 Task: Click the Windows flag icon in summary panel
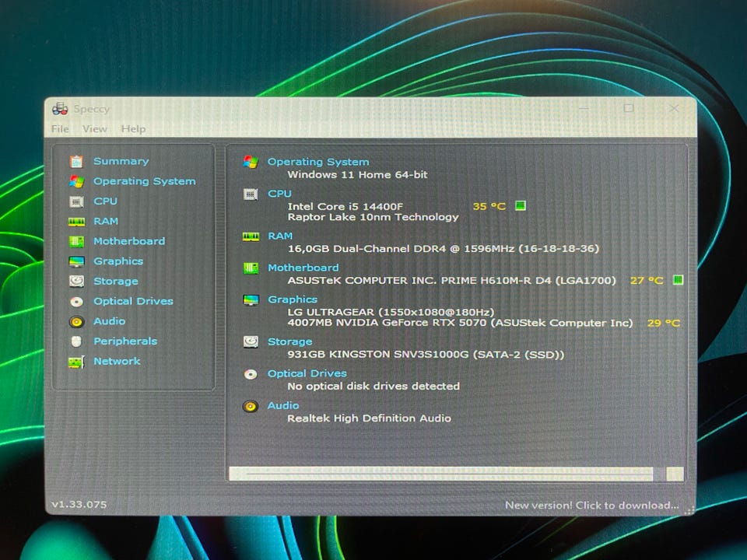pyautogui.click(x=251, y=162)
